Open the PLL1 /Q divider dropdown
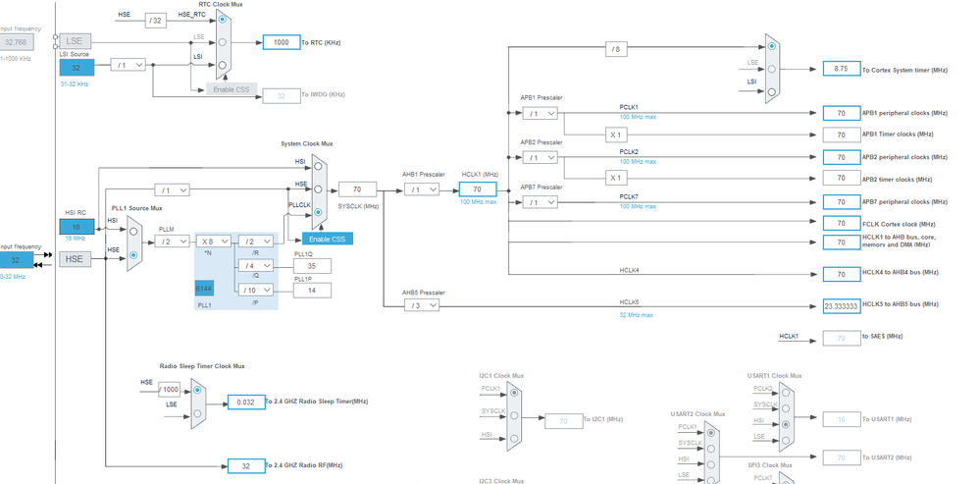980x484 pixels. pos(256,266)
